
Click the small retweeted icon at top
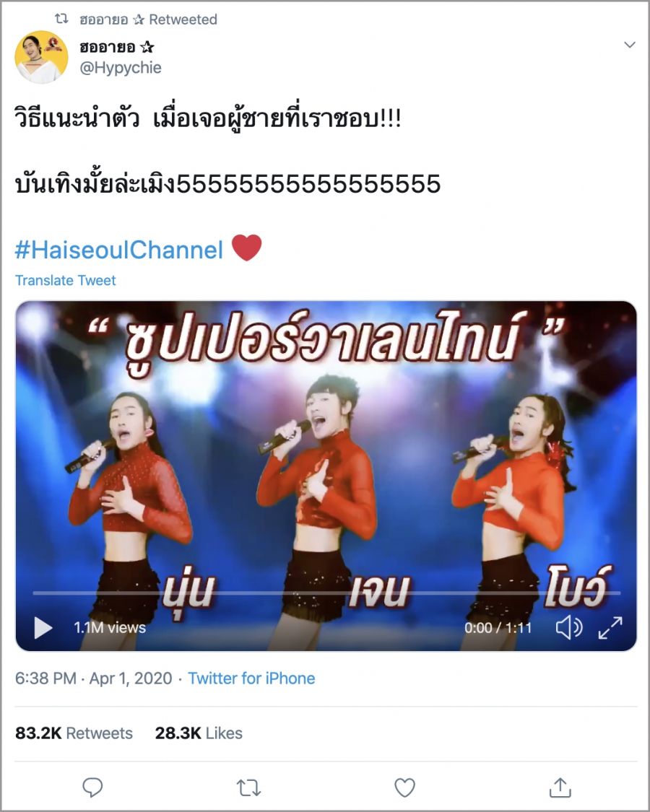(61, 19)
